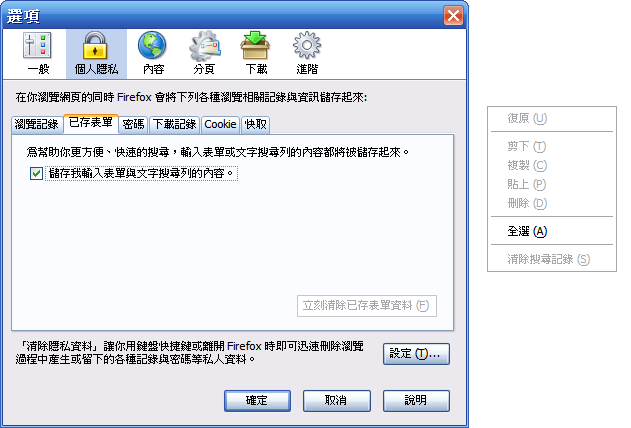Switch to the 瀏覽記錄 tab
Screen dimensions: 631x428
coord(37,124)
